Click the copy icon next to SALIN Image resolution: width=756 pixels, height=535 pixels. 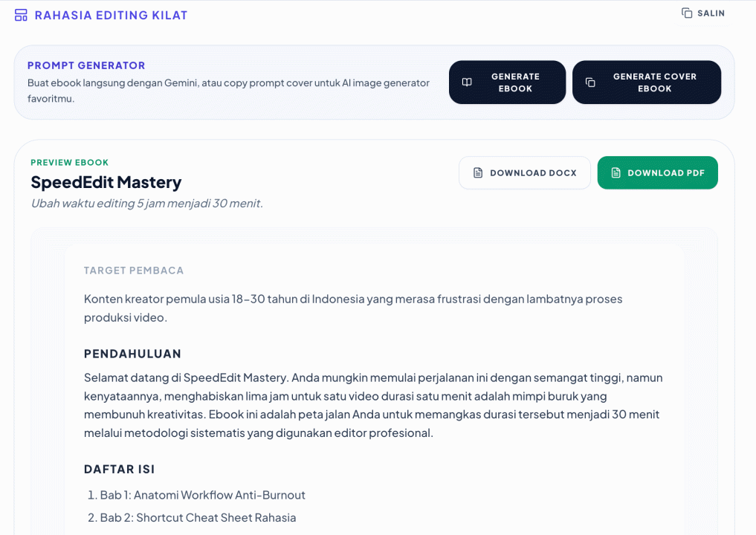pyautogui.click(x=687, y=13)
